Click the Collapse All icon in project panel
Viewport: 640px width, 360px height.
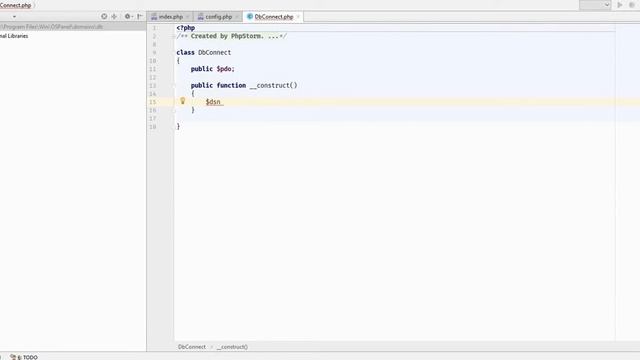[114, 16]
